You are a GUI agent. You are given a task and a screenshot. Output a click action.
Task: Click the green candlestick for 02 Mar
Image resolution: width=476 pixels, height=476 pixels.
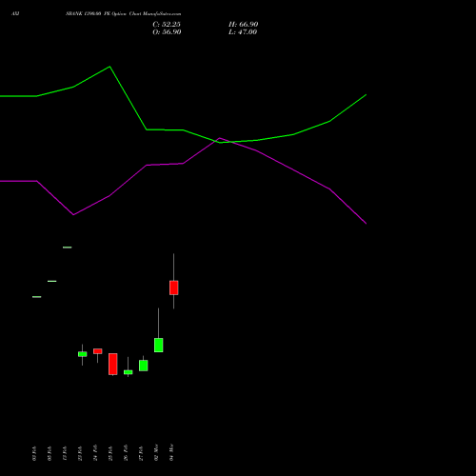tap(159, 345)
